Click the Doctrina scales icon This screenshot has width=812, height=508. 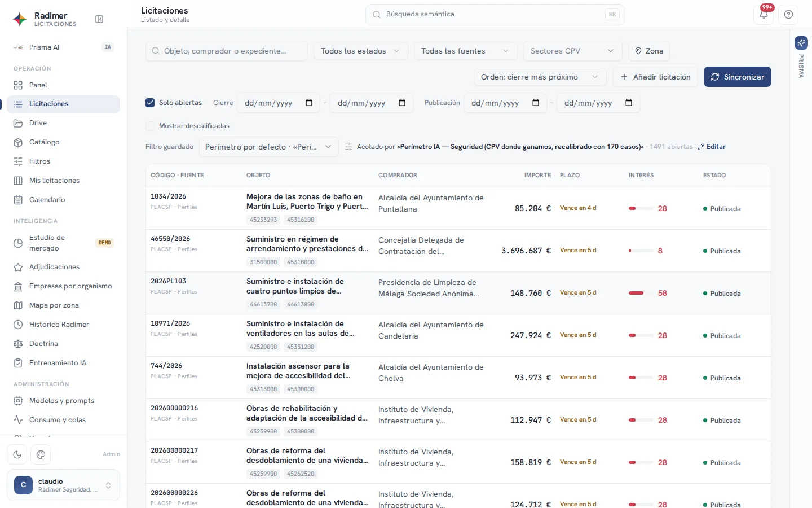[18, 344]
